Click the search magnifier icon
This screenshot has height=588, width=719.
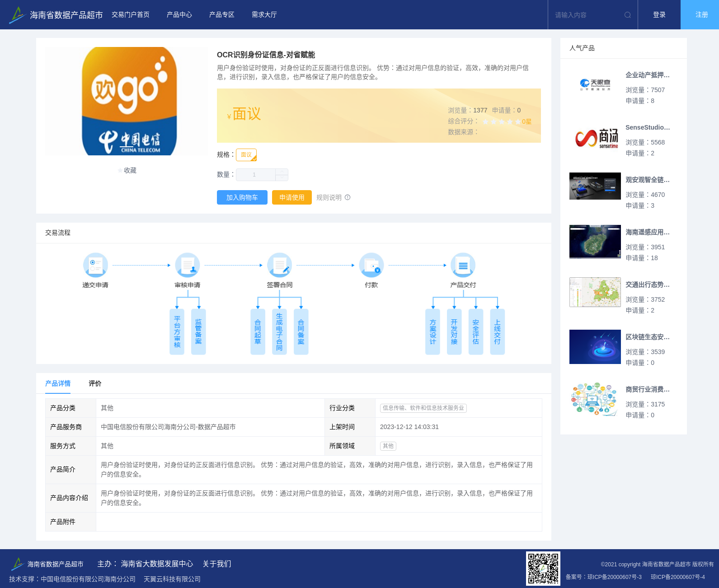point(628,15)
